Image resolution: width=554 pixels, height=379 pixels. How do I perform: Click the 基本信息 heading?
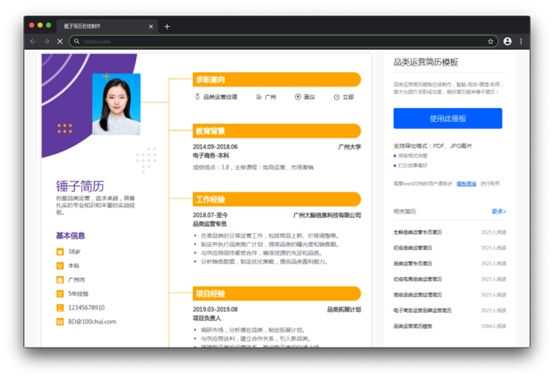(x=70, y=236)
